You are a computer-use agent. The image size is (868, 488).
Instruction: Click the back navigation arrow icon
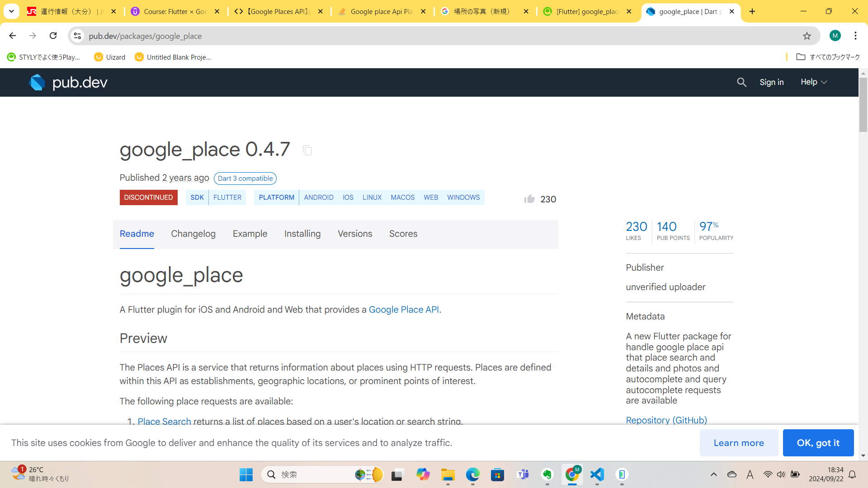pyautogui.click(x=13, y=36)
